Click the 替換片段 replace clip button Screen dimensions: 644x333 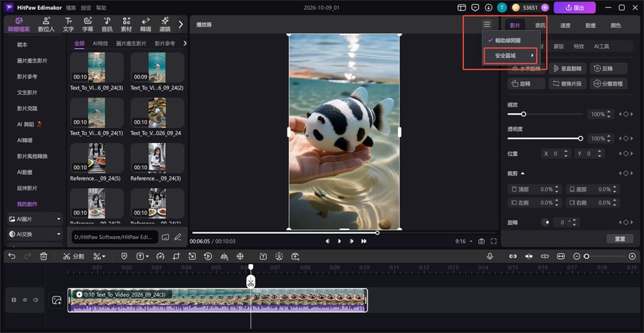point(567,83)
